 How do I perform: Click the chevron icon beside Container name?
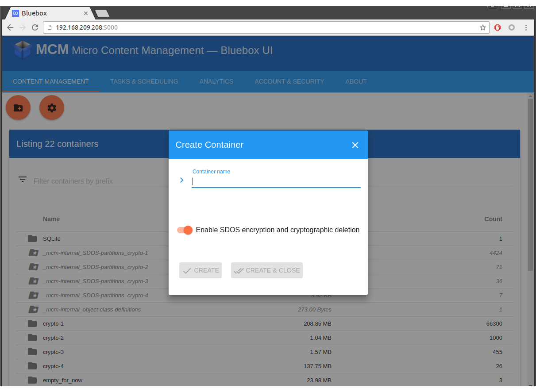(181, 180)
